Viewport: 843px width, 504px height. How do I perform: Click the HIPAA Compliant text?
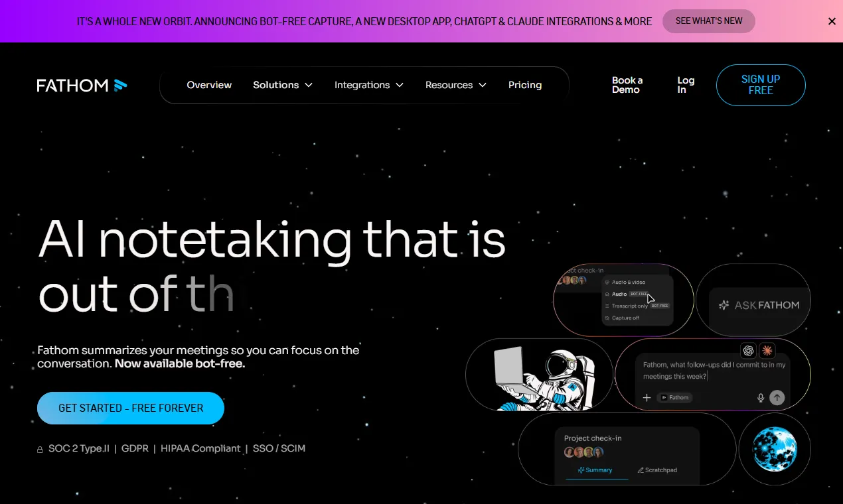click(200, 448)
